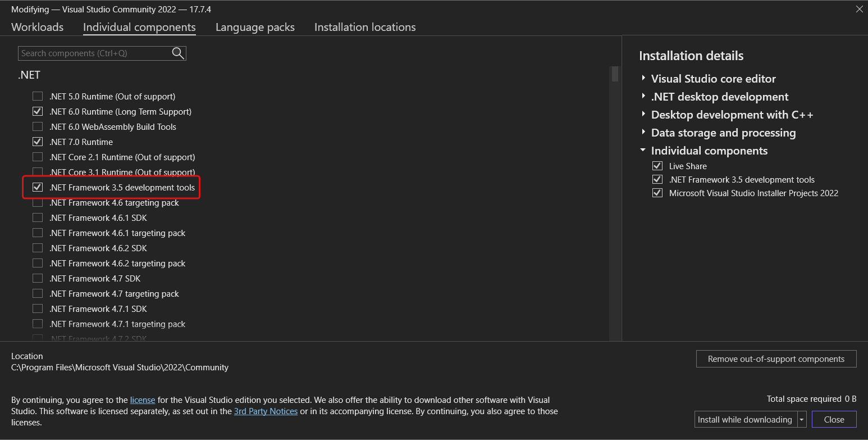This screenshot has width=868, height=440.
Task: Open the license link
Action: click(x=143, y=400)
